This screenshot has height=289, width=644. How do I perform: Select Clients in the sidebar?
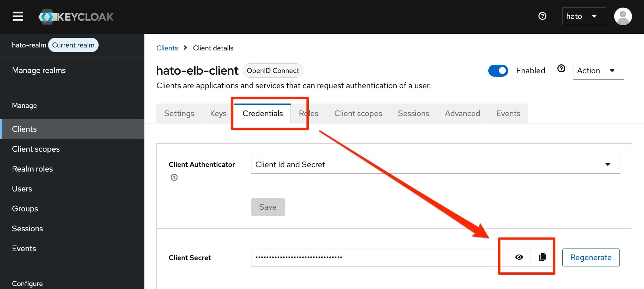click(72, 129)
